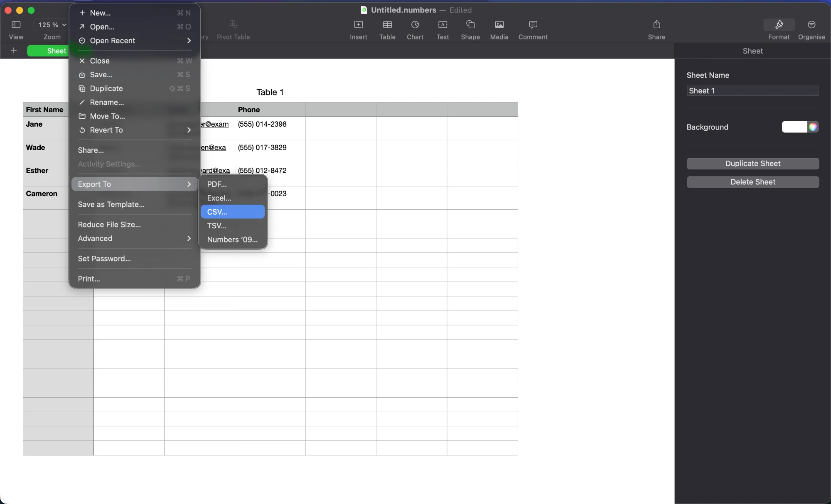Screen dimensions: 831x504
Task: Click the Share toolbar icon
Action: (x=656, y=24)
